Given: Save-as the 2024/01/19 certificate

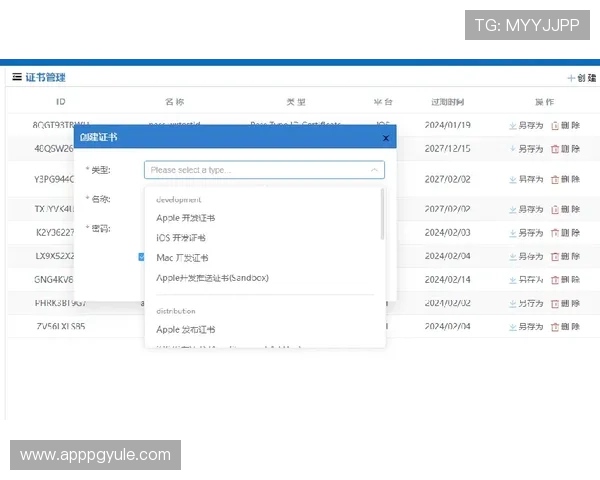Looking at the screenshot, I should click(526, 126).
